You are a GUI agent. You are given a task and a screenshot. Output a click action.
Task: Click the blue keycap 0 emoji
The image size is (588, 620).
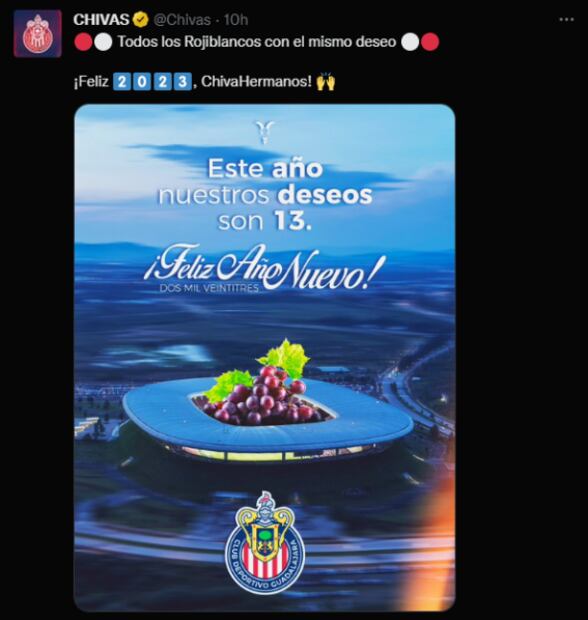[x=142, y=82]
